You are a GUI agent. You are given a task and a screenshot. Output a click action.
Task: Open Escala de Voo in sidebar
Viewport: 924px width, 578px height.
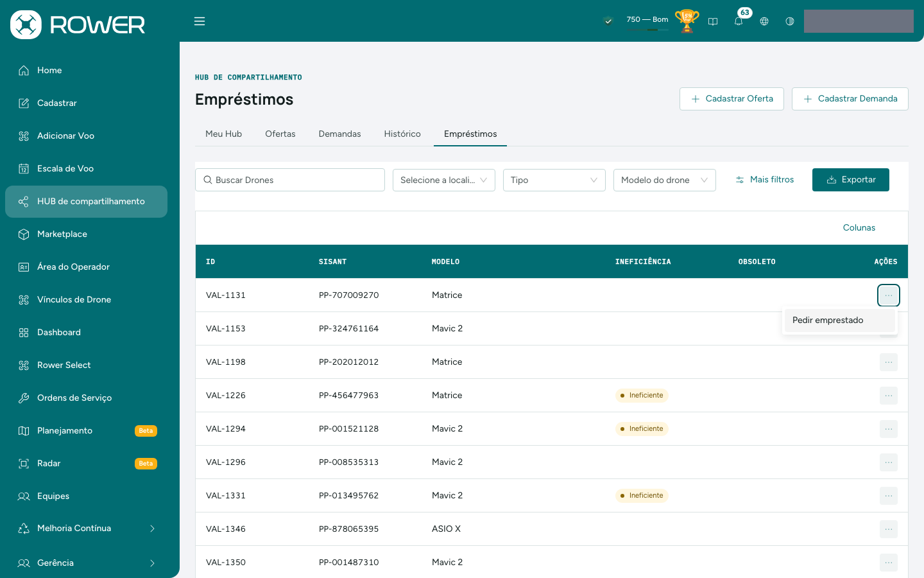[x=86, y=168]
